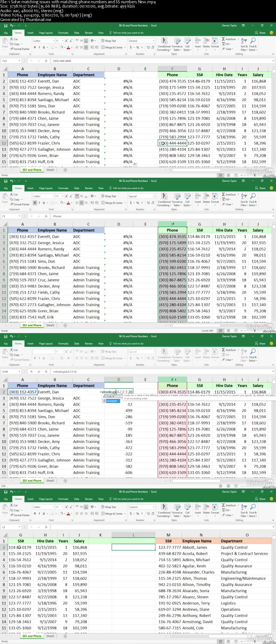Click formula bar showing =vlookup(A2,F:F,0)

(162, 372)
